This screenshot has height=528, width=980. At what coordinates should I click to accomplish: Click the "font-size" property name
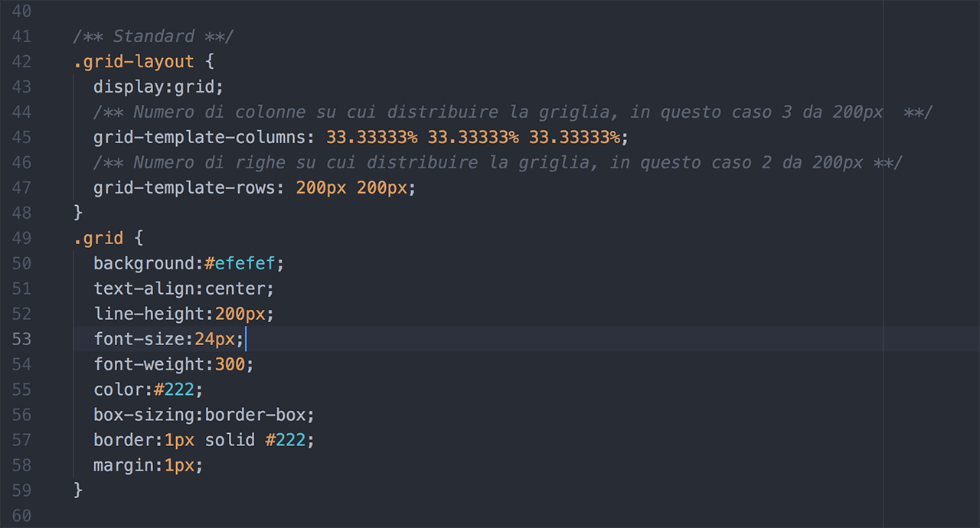click(139, 339)
